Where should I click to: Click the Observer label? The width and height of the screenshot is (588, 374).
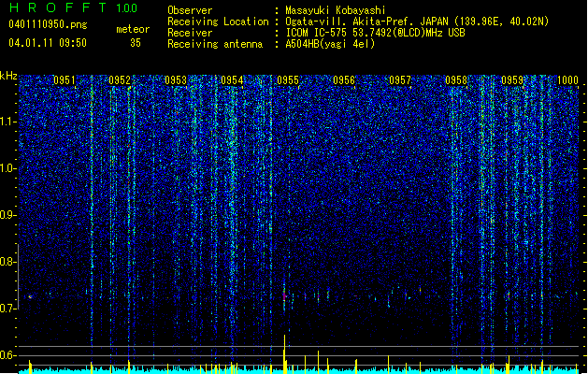(x=190, y=10)
